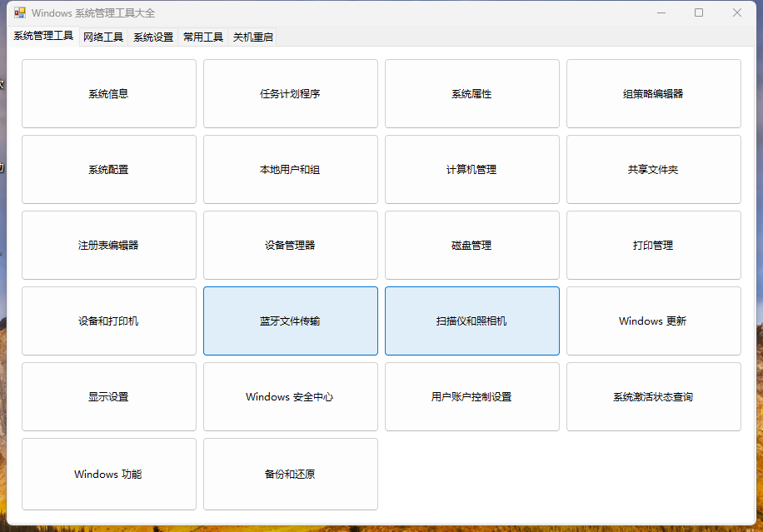Viewport: 763px width, 532px height.
Task: Open Windows 安全中心
Action: 290,397
